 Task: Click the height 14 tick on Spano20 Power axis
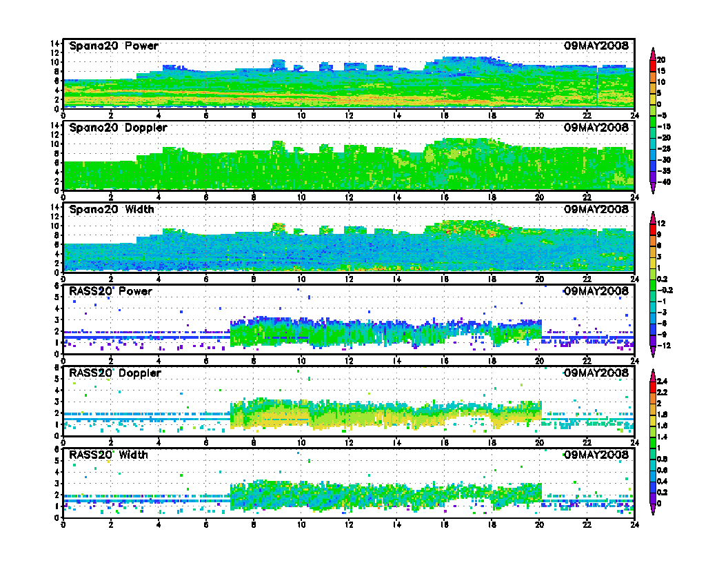coord(54,43)
